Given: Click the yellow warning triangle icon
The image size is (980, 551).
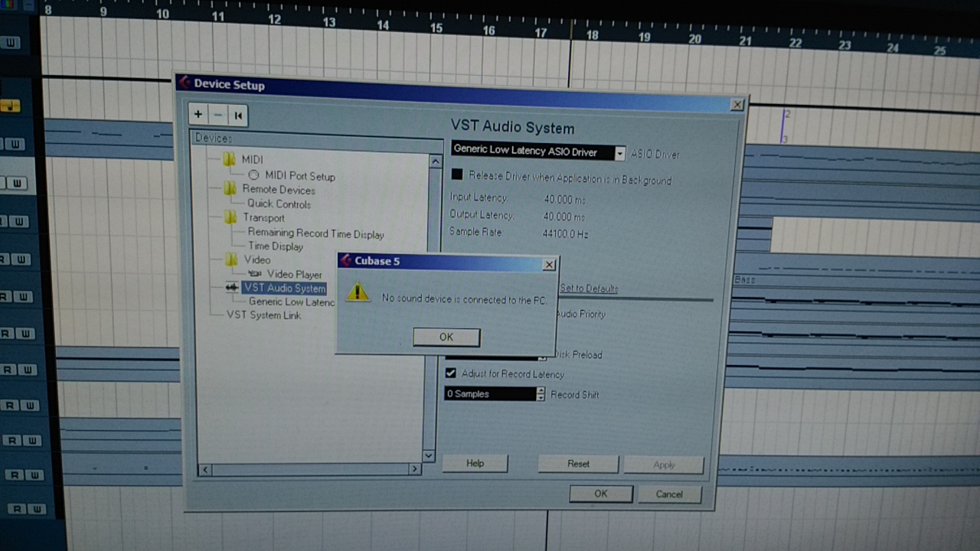Looking at the screenshot, I should 358,292.
